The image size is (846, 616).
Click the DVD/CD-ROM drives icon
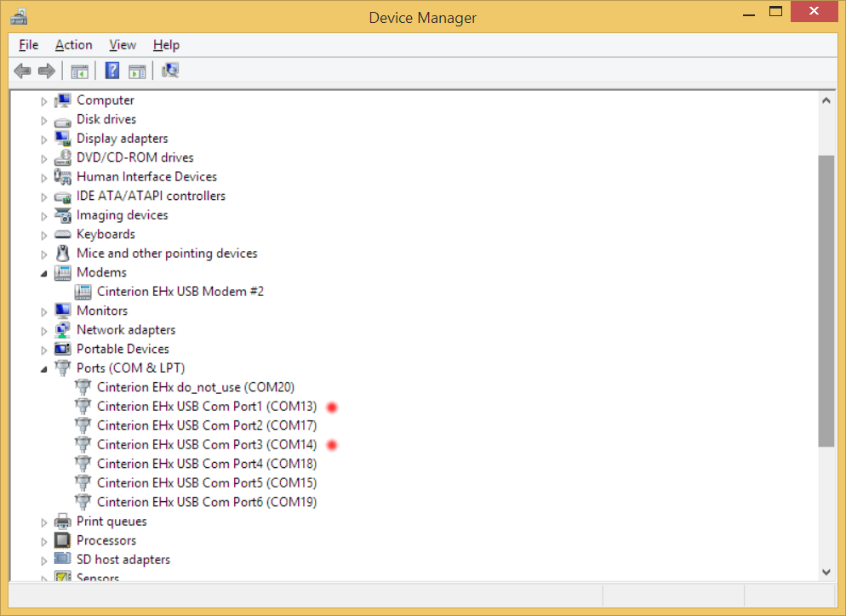pyautogui.click(x=63, y=157)
